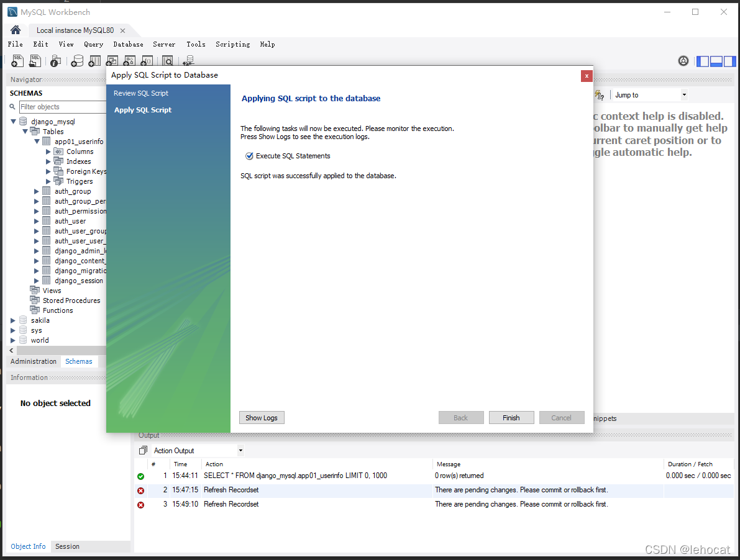Open the Action Output dropdown
Screen dimensions: 740x560
coord(240,451)
